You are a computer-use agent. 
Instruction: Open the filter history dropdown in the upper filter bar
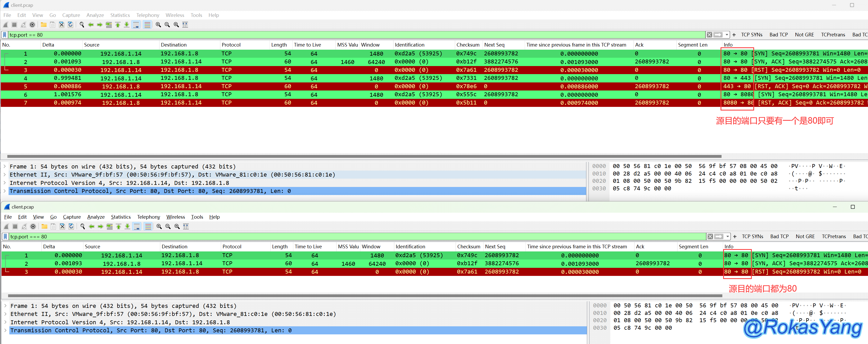[727, 35]
